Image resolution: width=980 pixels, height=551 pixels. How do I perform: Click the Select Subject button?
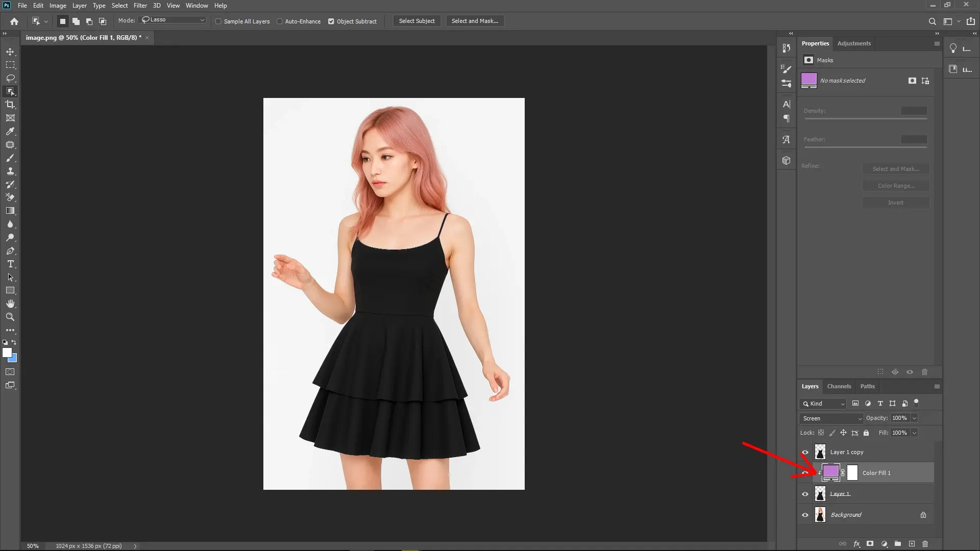(416, 21)
